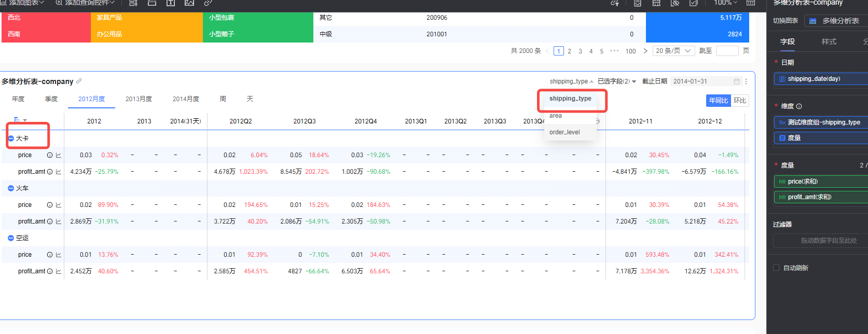868x334 pixels.
Task: Click the edit title pencil icon beside 多维分析表-company
Action: [x=79, y=81]
